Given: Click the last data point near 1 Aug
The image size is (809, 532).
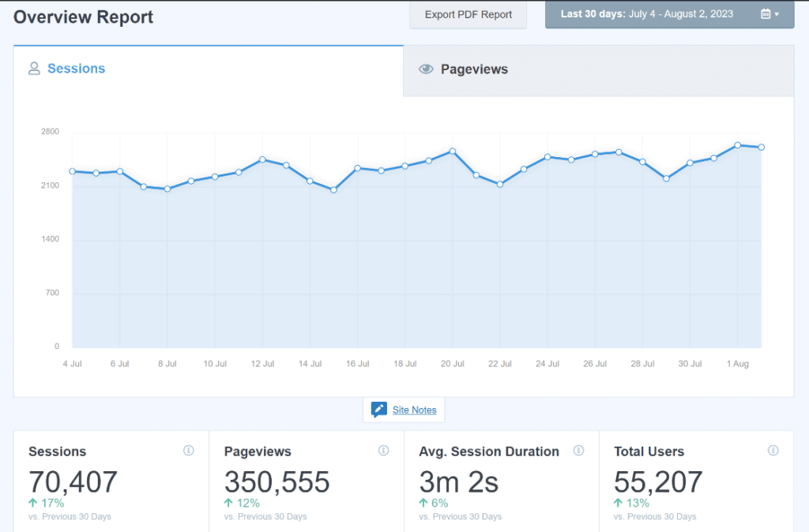Looking at the screenshot, I should (x=761, y=147).
